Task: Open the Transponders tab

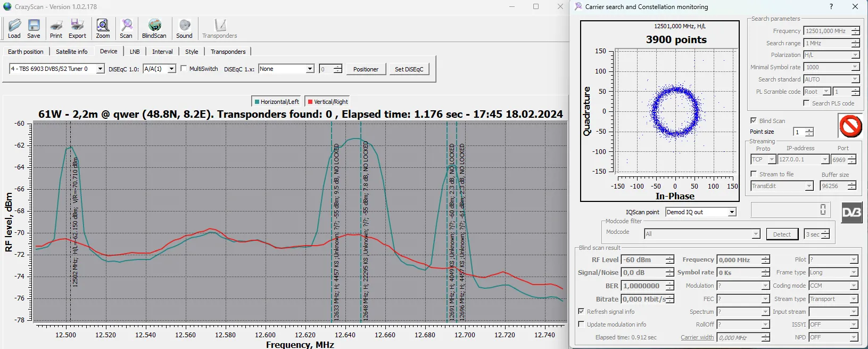Action: point(228,52)
